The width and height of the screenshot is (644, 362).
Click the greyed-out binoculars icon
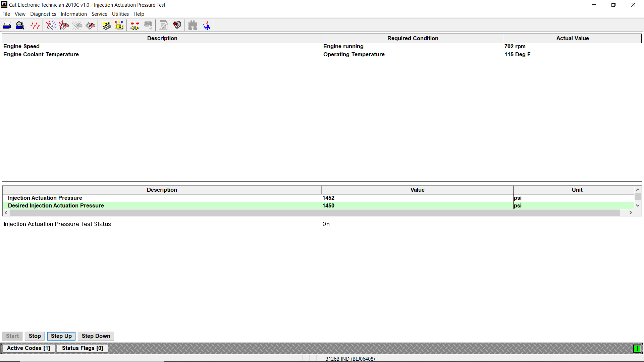193,25
